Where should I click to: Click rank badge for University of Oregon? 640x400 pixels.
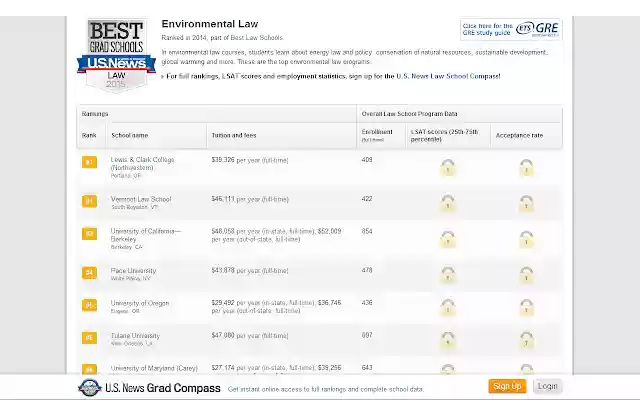(x=89, y=305)
